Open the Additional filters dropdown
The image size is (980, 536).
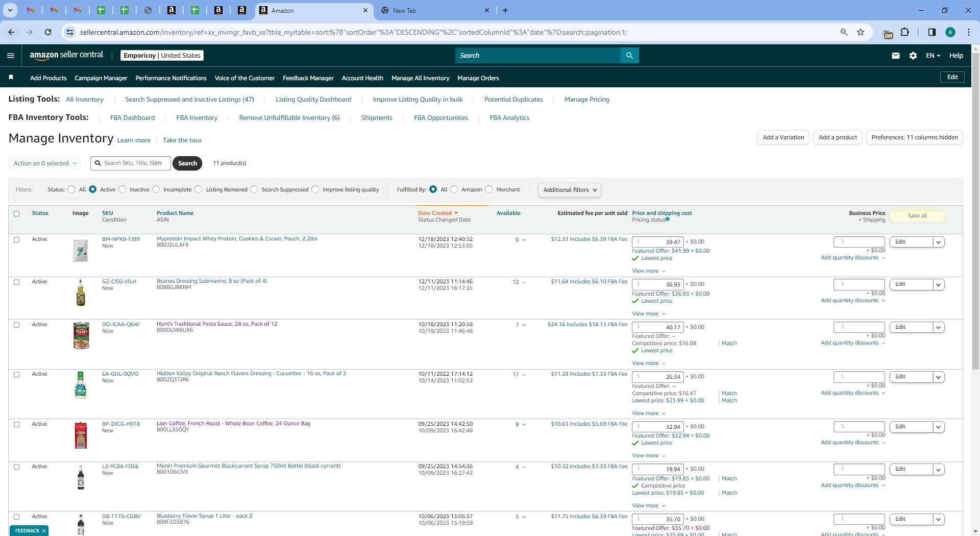pos(570,190)
